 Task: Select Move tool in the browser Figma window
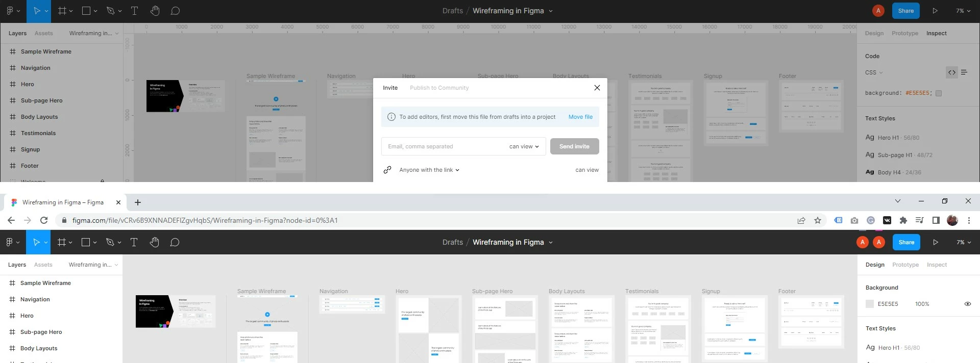click(36, 242)
